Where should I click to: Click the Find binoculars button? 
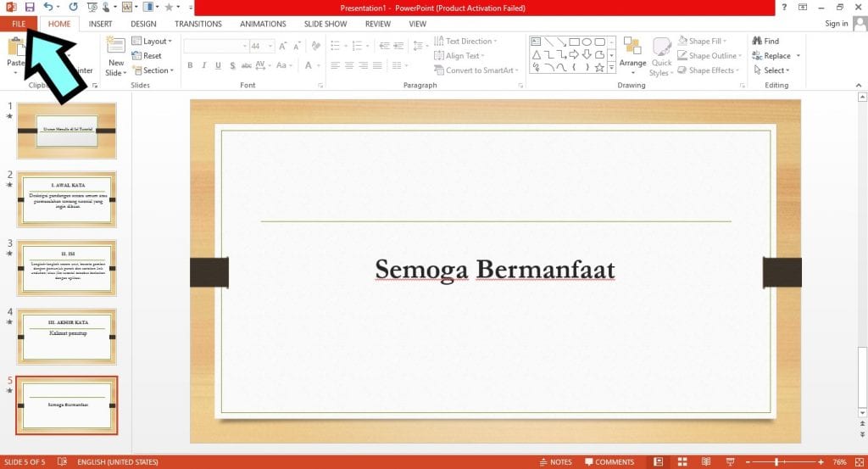point(765,41)
